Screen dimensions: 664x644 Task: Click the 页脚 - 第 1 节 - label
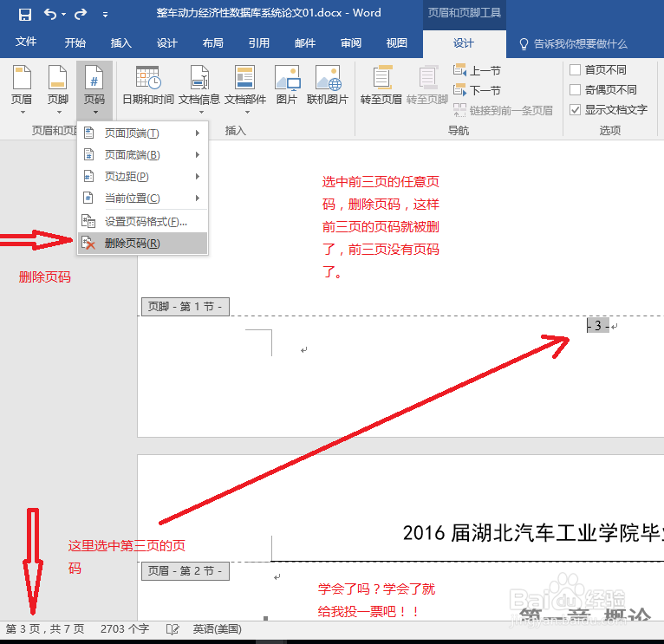tap(185, 307)
